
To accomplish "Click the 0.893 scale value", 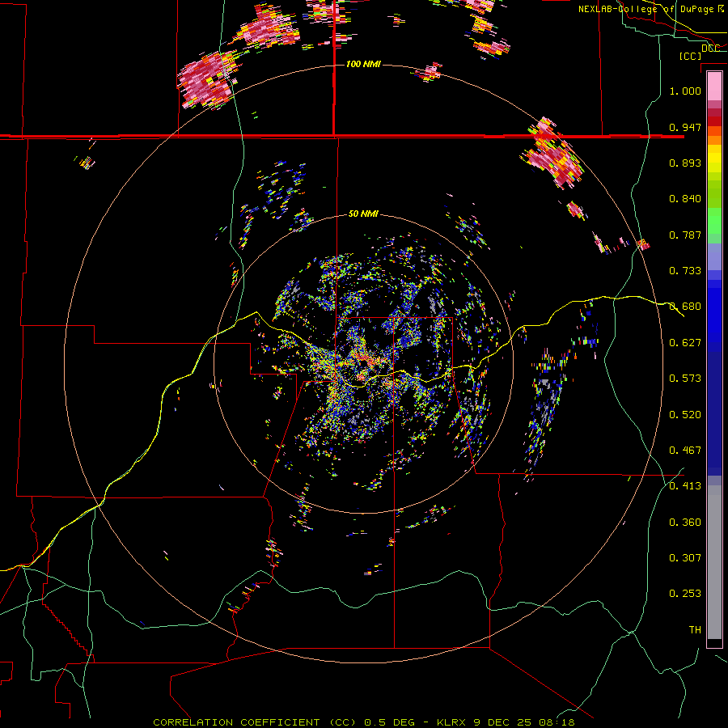I will (x=685, y=163).
